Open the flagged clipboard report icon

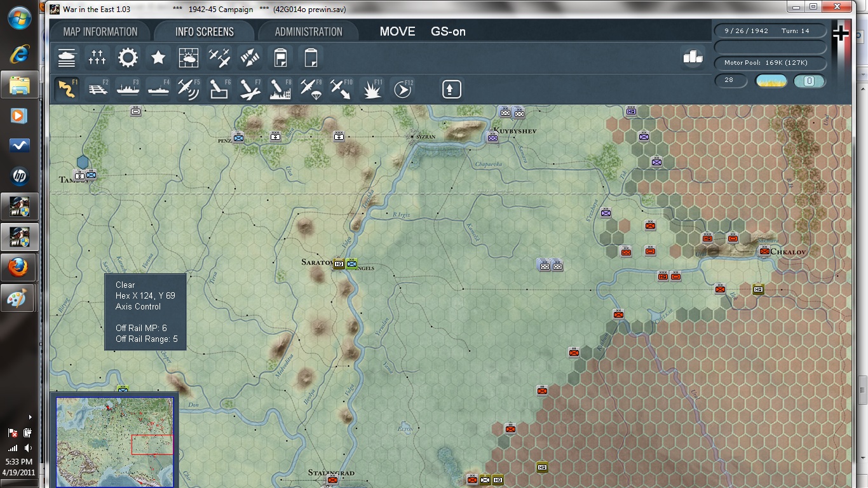point(280,58)
